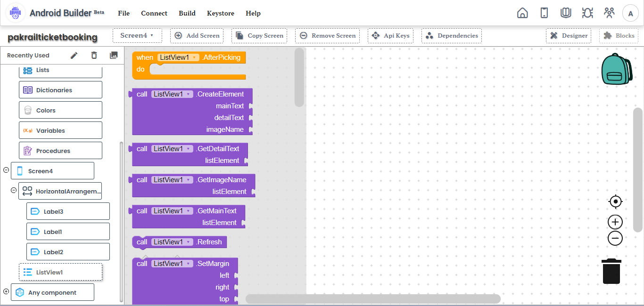The image size is (644, 306).
Task: Click the Add Screen button
Action: [x=197, y=35]
